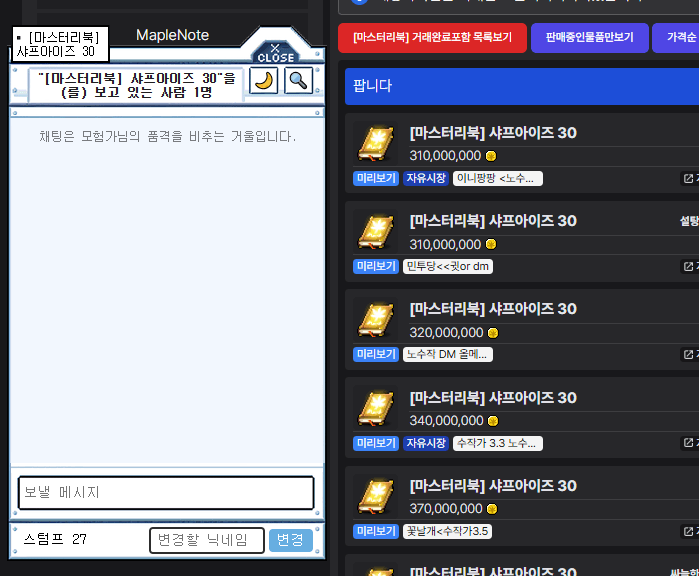Click 자유시장 tag on the 이니팡팡 listing
This screenshot has width=699, height=576.
click(x=426, y=178)
